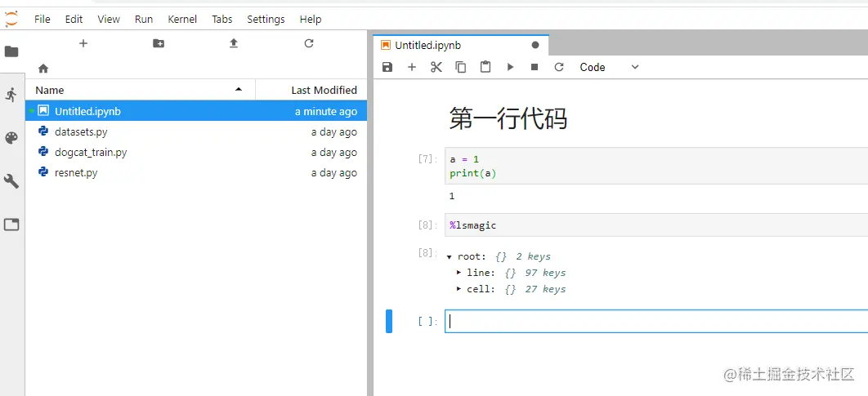Click the output value 1 below first cell
The height and width of the screenshot is (396, 868).
452,196
